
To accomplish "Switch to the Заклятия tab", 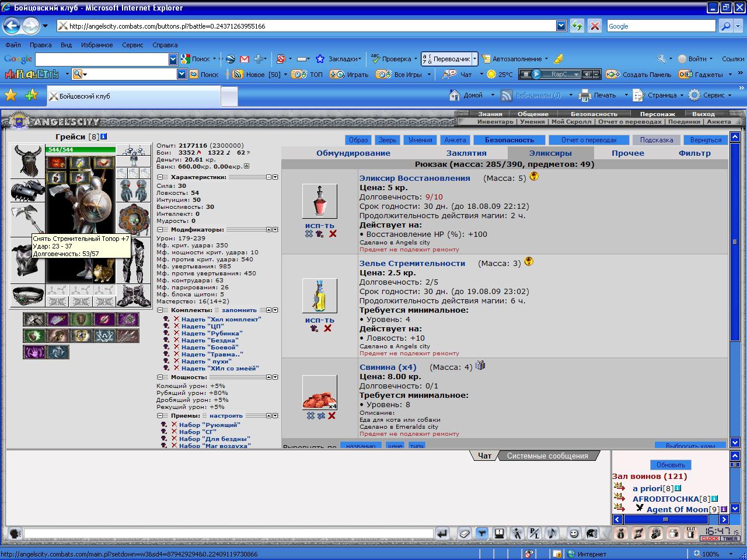I will tap(466, 153).
